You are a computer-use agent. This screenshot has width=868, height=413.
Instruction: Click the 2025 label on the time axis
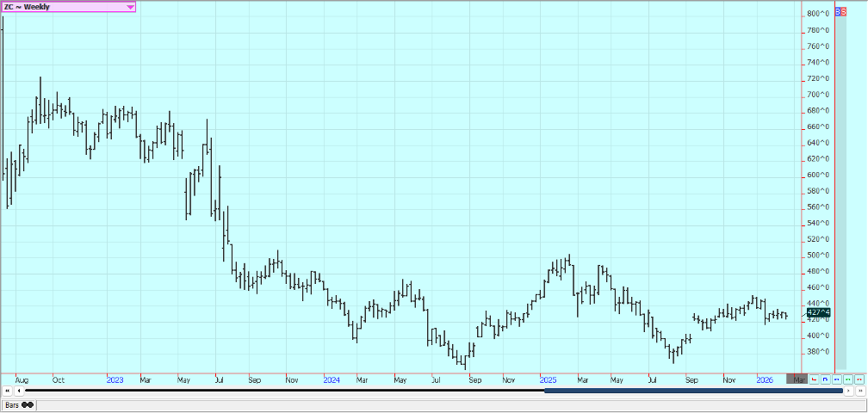click(x=548, y=379)
